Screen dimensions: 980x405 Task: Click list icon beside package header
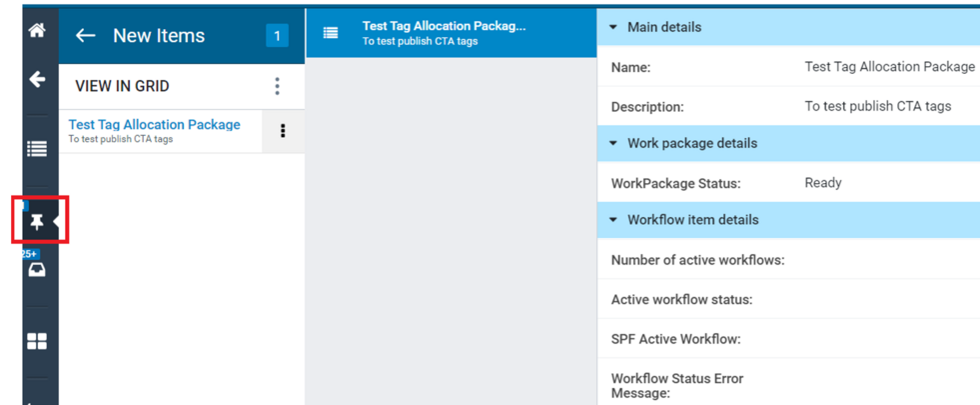tap(331, 33)
